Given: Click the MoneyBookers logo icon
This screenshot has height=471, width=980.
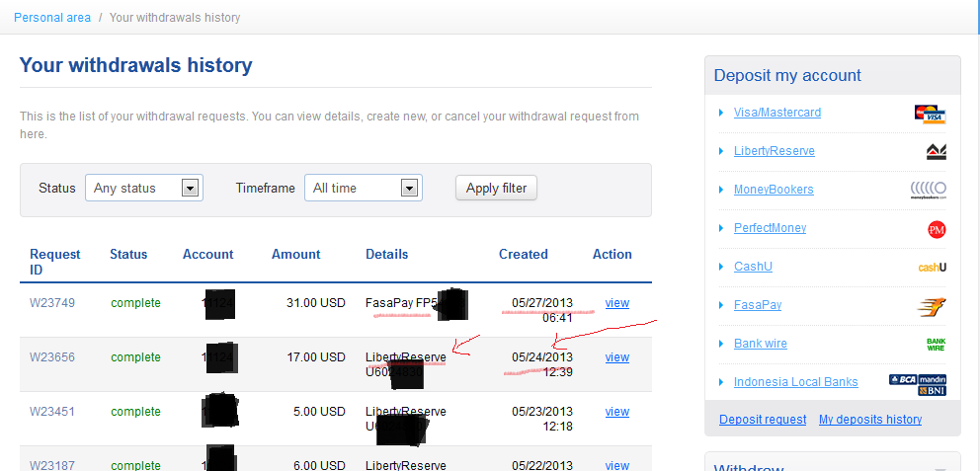Looking at the screenshot, I should pyautogui.click(x=928, y=190).
